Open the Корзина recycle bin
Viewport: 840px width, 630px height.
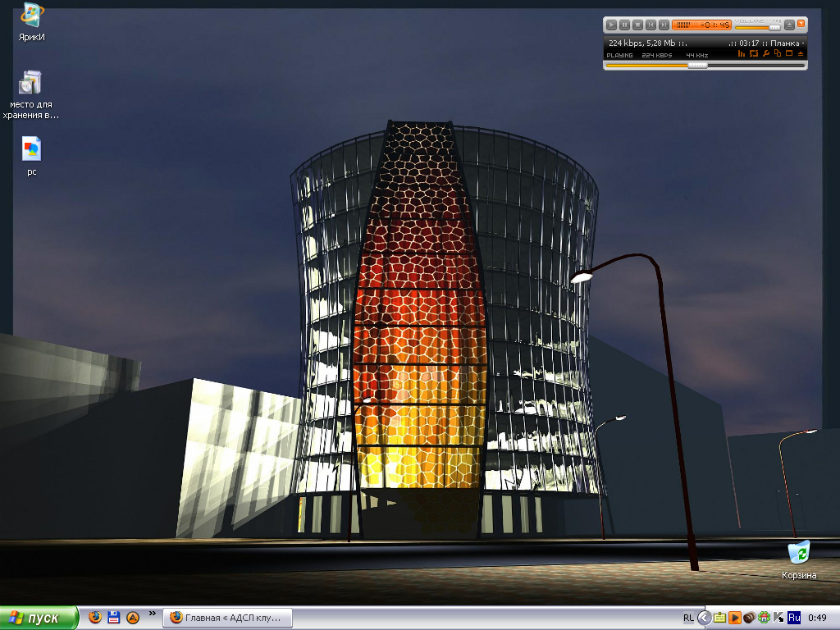click(x=798, y=552)
